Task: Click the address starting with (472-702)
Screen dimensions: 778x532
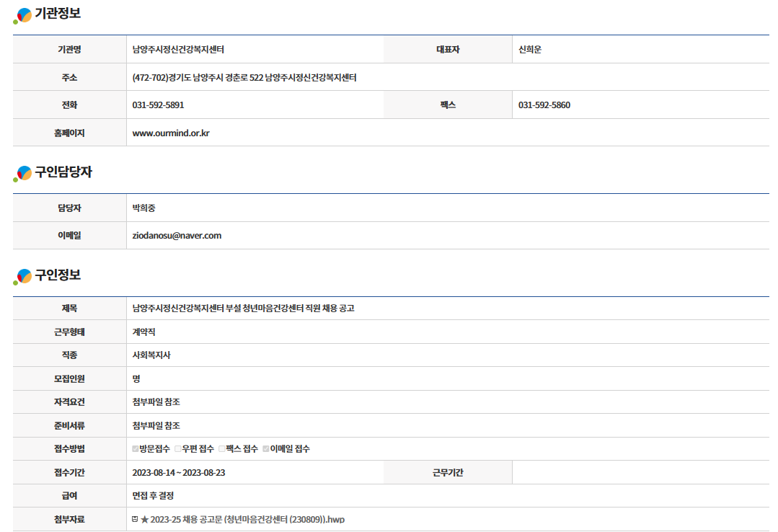Action: click(x=244, y=78)
